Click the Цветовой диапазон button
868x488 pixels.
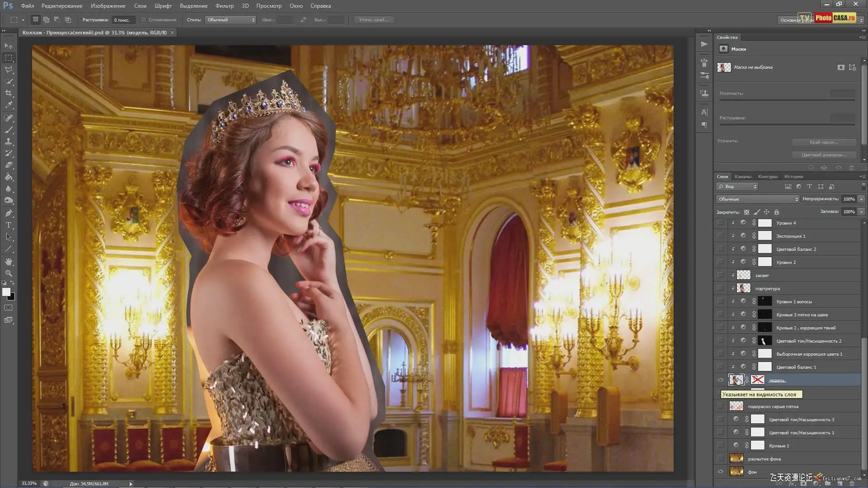(824, 155)
